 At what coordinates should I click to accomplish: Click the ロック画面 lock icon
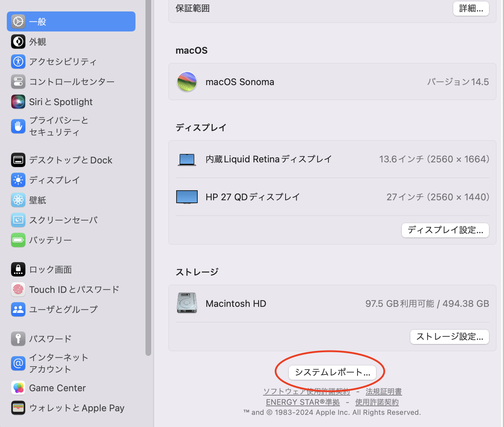18,269
